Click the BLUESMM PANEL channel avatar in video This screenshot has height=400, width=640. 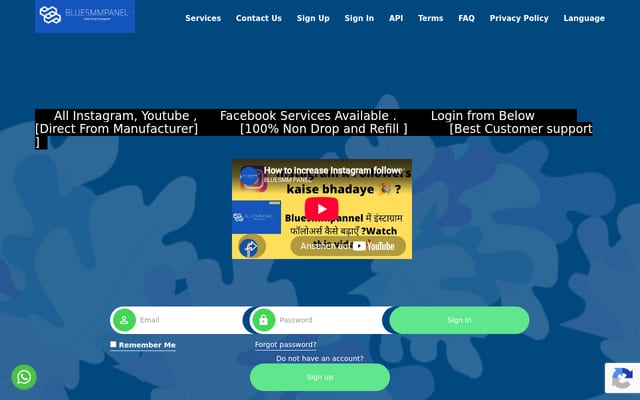pyautogui.click(x=251, y=178)
